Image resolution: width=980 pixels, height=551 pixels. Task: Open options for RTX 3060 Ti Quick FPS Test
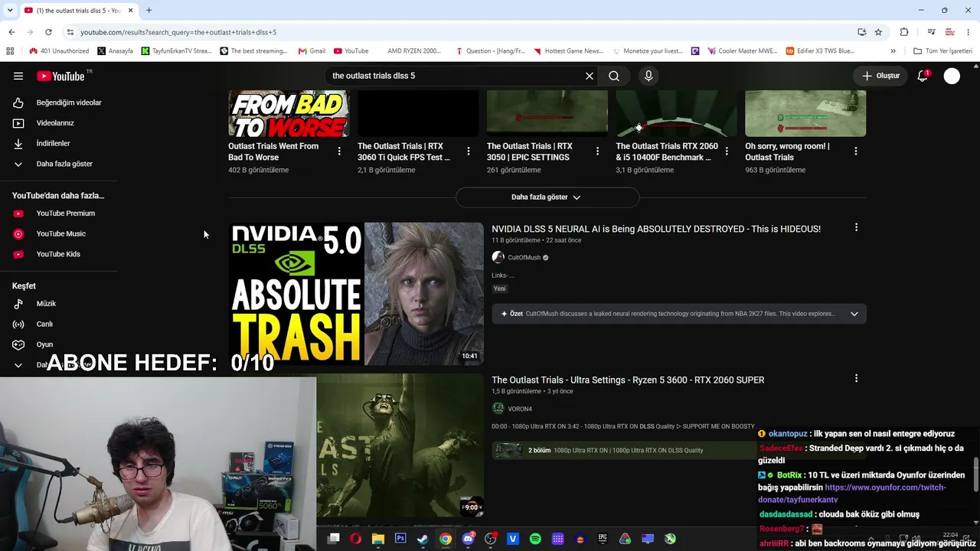[469, 152]
